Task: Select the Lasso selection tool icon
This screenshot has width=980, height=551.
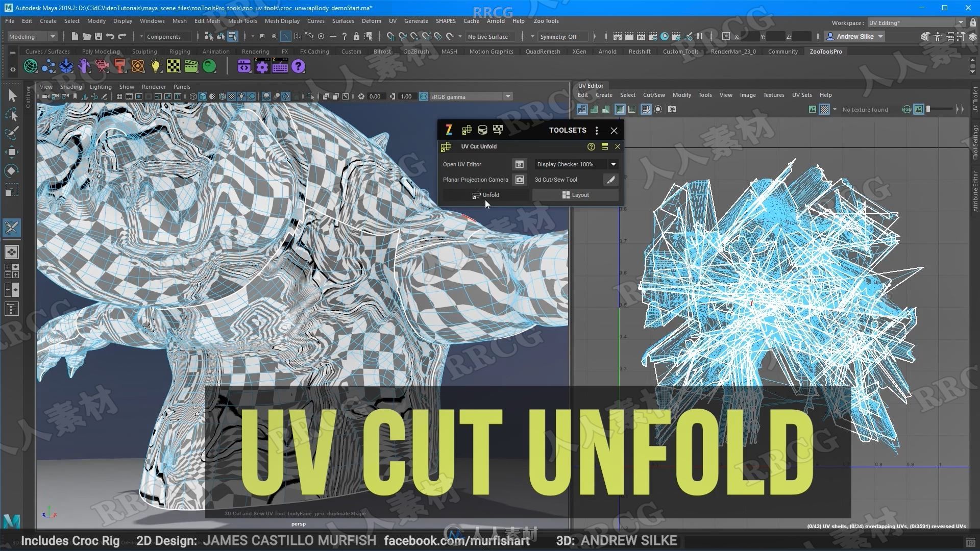Action: 11,114
